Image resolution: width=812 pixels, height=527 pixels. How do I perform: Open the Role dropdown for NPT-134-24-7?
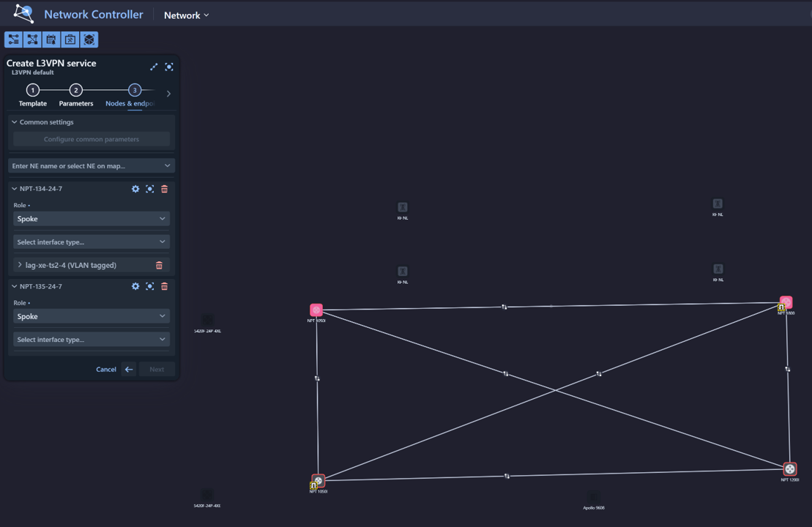[x=92, y=219]
